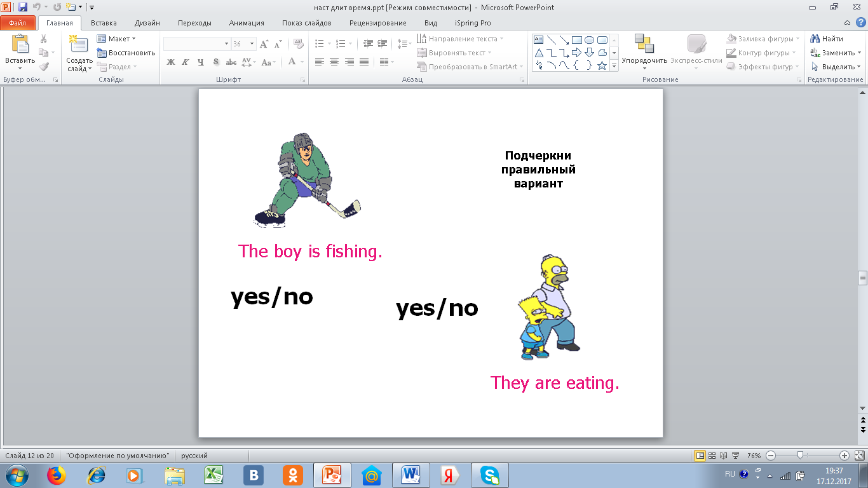
Task: Select the Text Box shape in gallery
Action: tap(539, 39)
